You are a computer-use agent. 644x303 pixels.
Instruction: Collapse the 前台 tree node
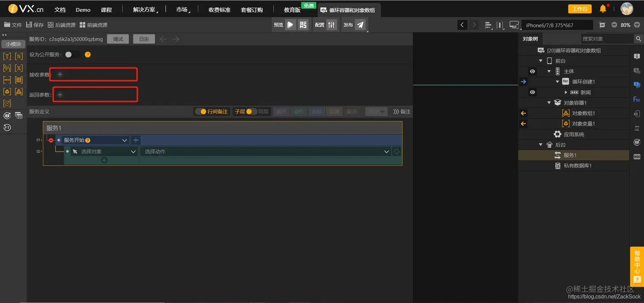pos(540,61)
